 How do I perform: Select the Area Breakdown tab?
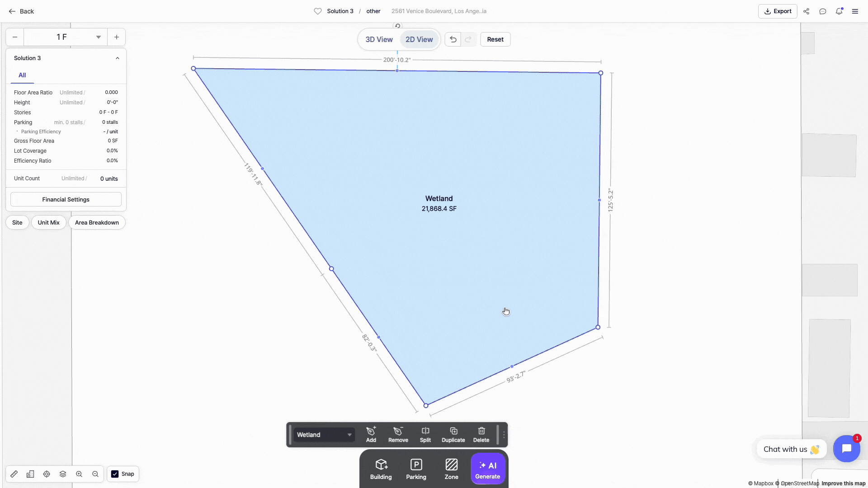click(97, 222)
